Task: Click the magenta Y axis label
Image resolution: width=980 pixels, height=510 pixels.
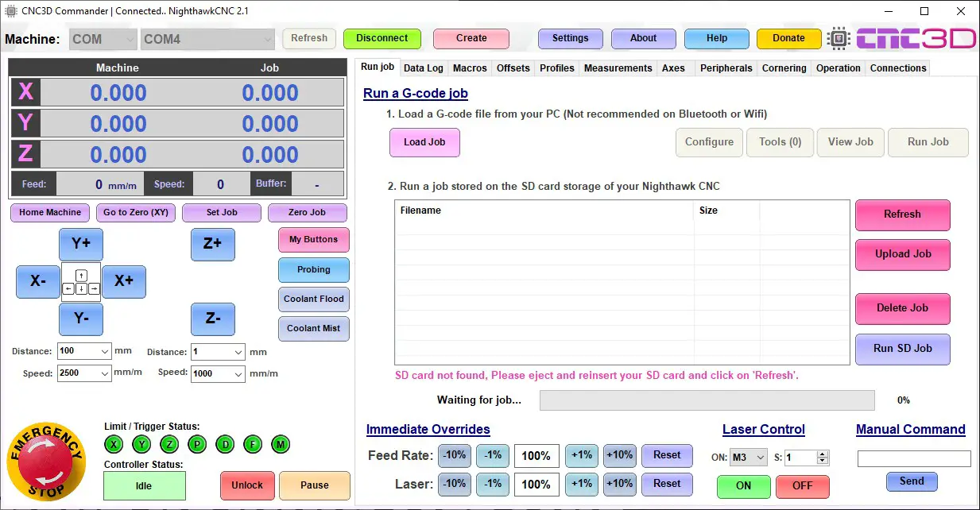Action: (x=25, y=123)
